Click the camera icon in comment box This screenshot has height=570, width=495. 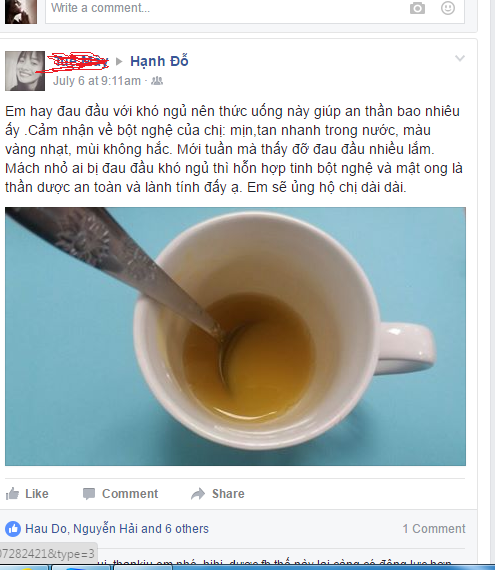(417, 8)
